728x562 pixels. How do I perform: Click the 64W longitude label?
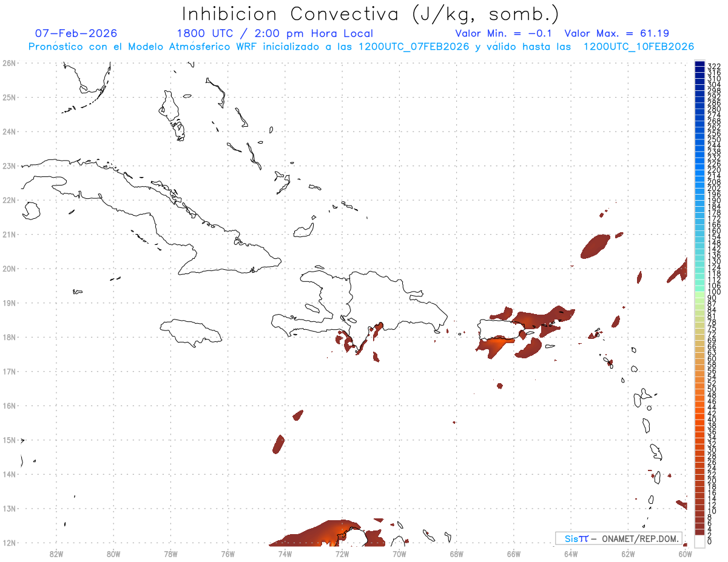pyautogui.click(x=571, y=553)
